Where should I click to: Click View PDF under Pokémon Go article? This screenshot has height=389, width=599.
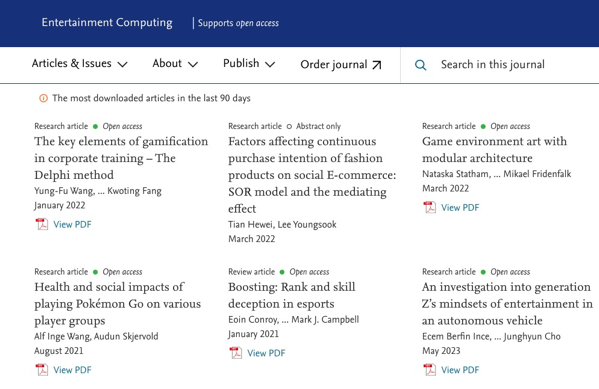[x=72, y=370]
